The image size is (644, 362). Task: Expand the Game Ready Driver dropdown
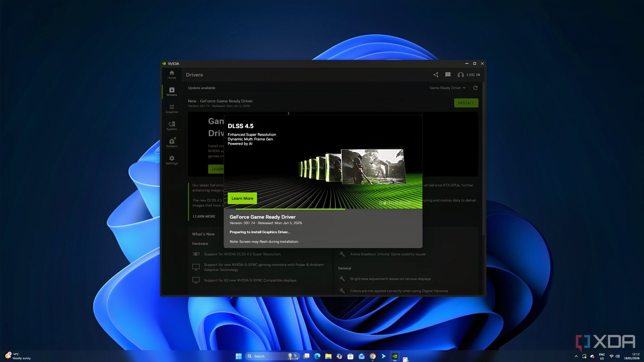[447, 88]
